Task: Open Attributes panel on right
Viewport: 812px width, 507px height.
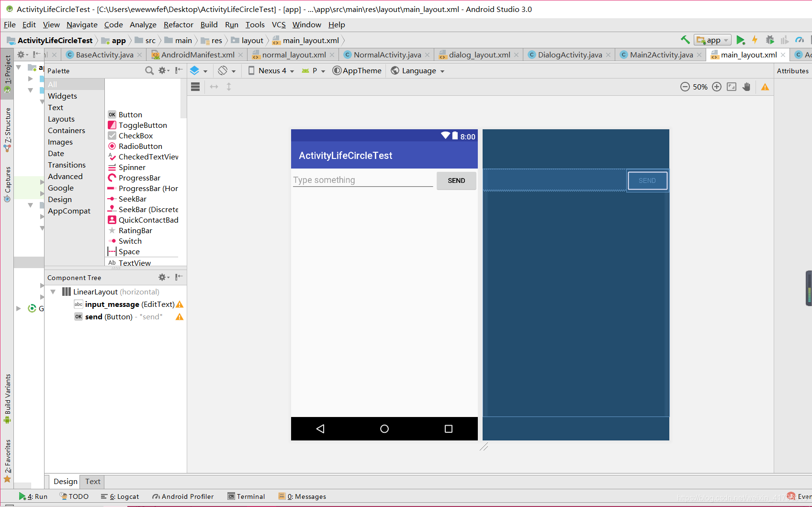Action: [792, 70]
